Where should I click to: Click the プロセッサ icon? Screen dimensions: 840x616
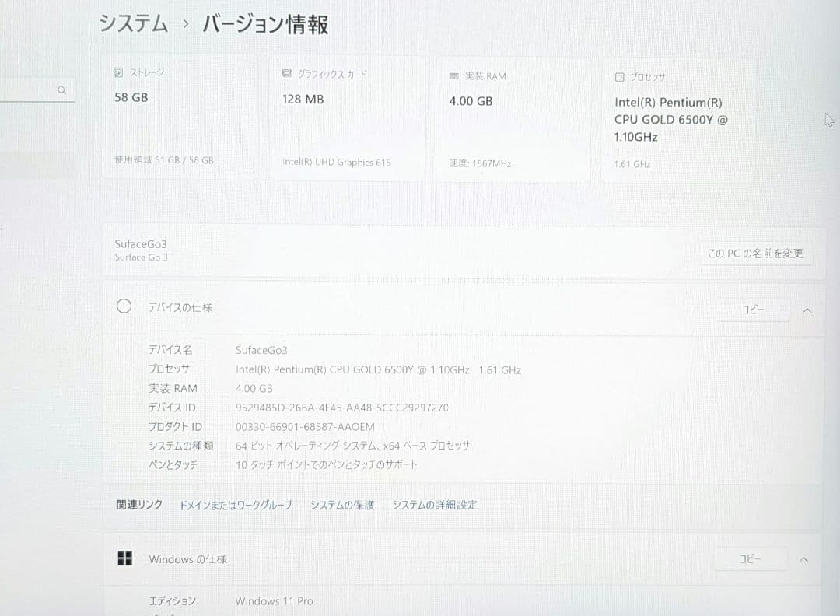coord(618,76)
